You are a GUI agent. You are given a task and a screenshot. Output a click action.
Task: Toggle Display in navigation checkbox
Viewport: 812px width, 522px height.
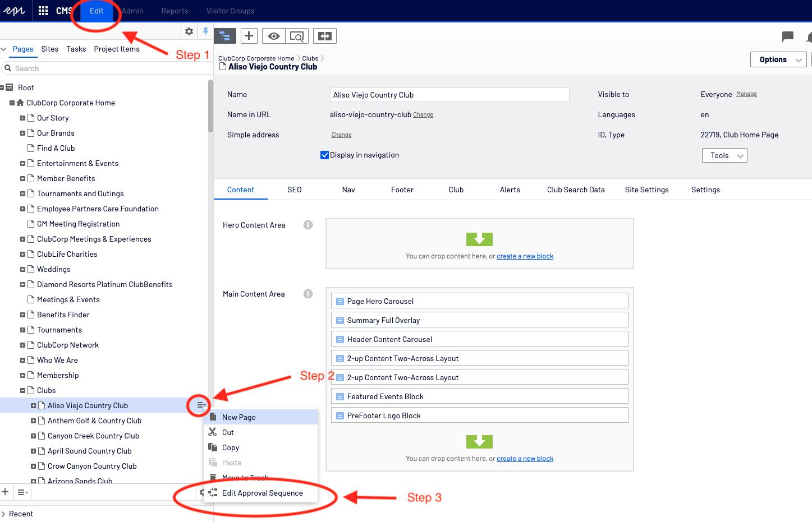(324, 155)
